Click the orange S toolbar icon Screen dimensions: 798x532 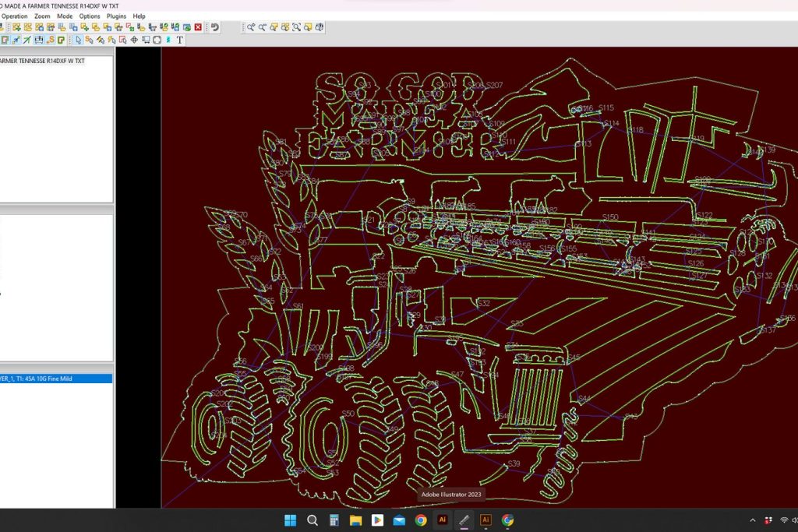pyautogui.click(x=51, y=40)
